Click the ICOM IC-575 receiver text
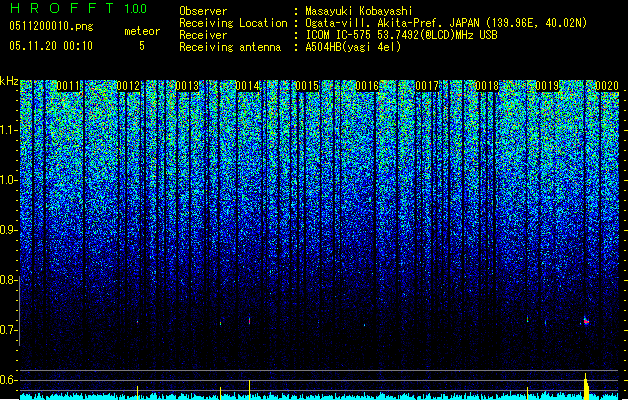Viewport: 629px width, 400px height. pyautogui.click(x=401, y=35)
